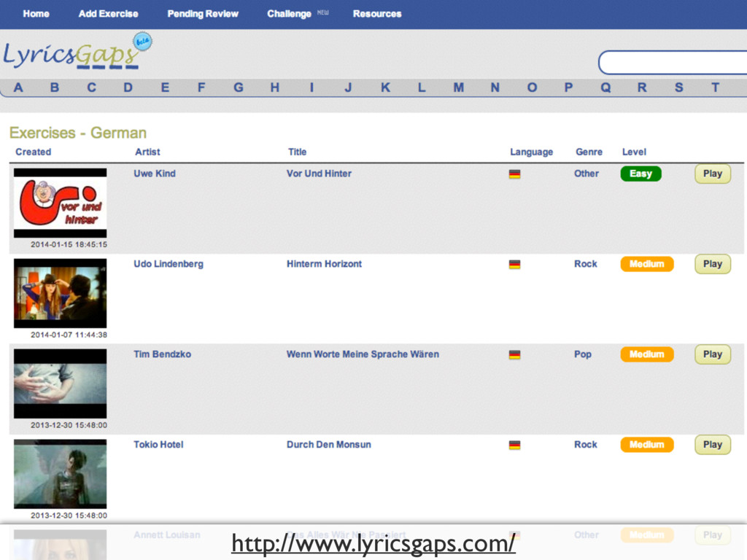Open the Resources menu item
The image size is (747, 560).
pos(377,14)
